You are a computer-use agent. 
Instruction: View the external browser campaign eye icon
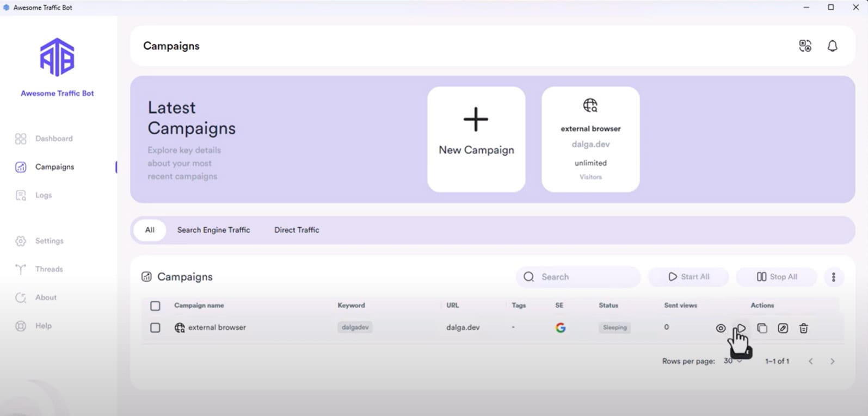click(x=721, y=328)
